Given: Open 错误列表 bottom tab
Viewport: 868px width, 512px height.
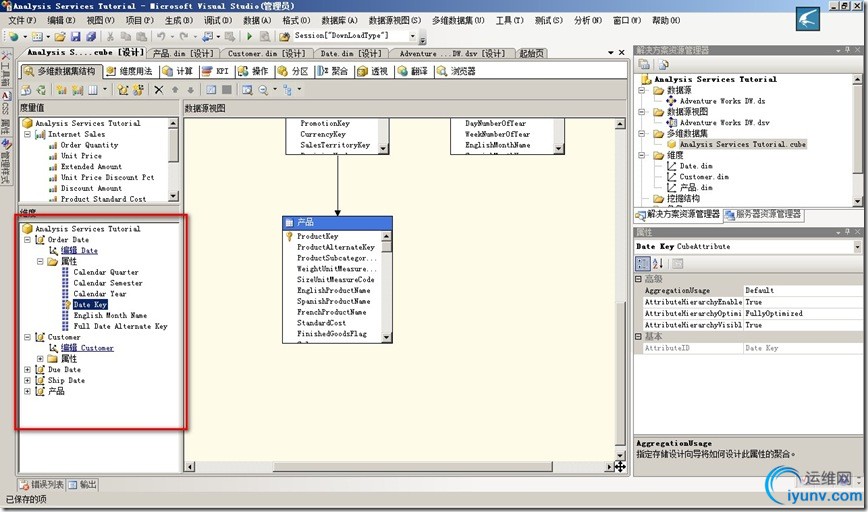Looking at the screenshot, I should click(x=42, y=485).
